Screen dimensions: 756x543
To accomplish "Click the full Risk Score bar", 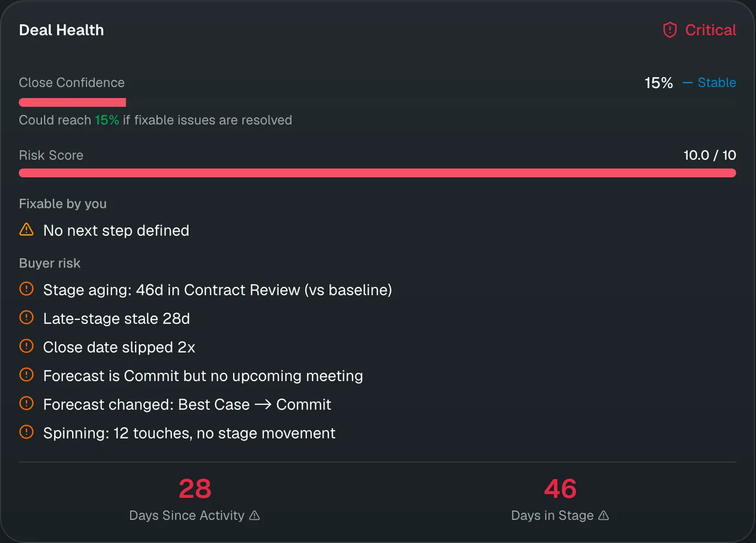I will click(377, 173).
